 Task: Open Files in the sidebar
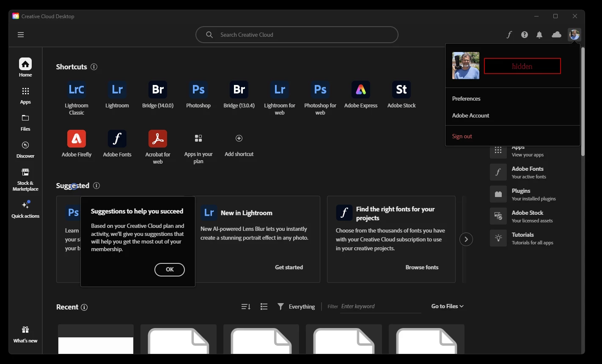(x=25, y=123)
